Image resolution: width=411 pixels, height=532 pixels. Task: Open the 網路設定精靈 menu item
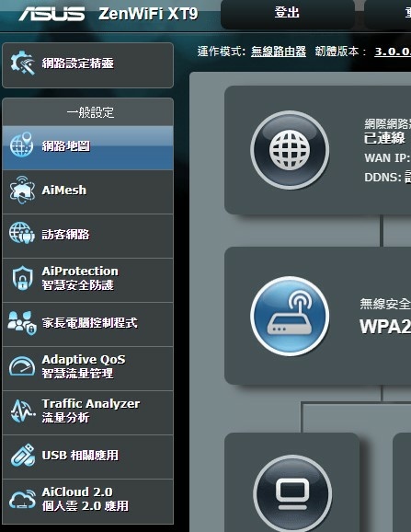pos(87,65)
